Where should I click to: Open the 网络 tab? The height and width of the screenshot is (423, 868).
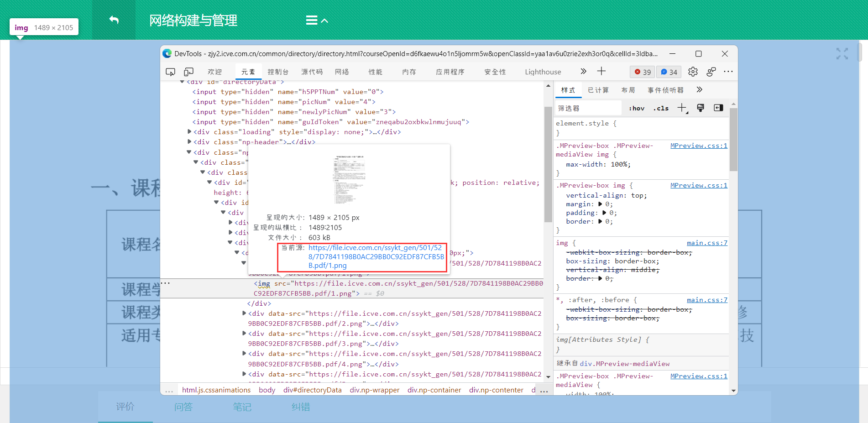pos(342,72)
